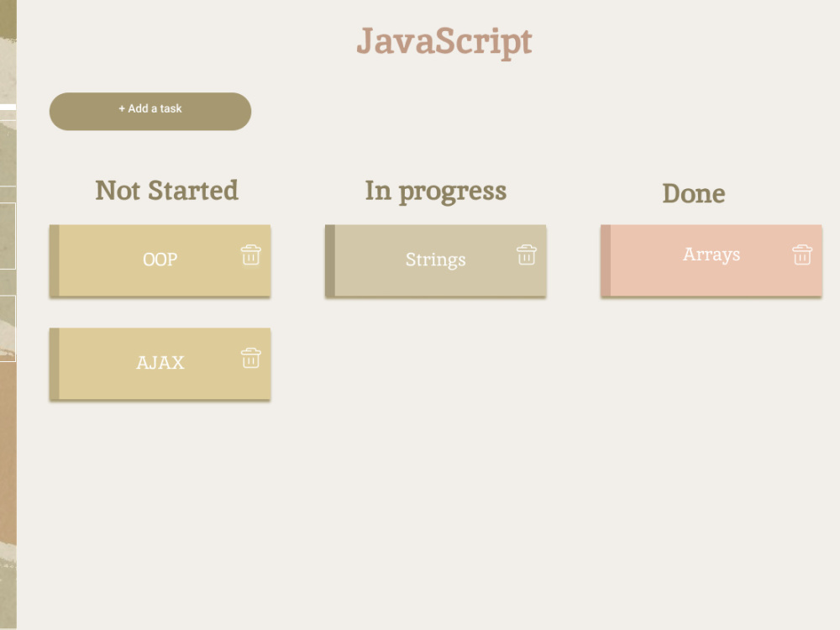This screenshot has height=630, width=840.
Task: Remove the Strings task using its trash icon
Action: tap(527, 255)
